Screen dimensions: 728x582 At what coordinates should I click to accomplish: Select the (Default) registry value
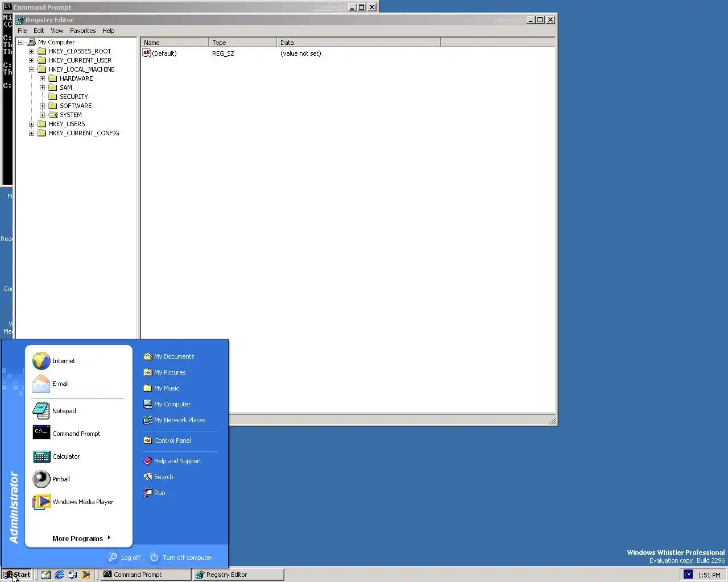(x=164, y=53)
